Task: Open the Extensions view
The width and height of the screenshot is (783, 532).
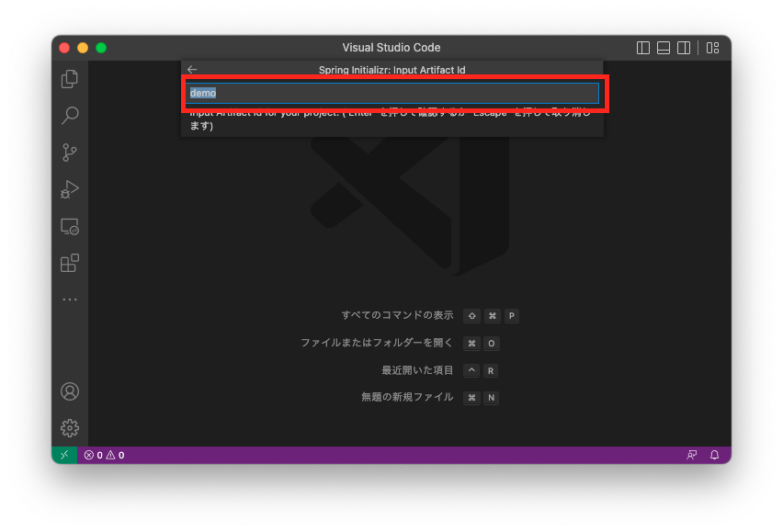Action: point(70,264)
